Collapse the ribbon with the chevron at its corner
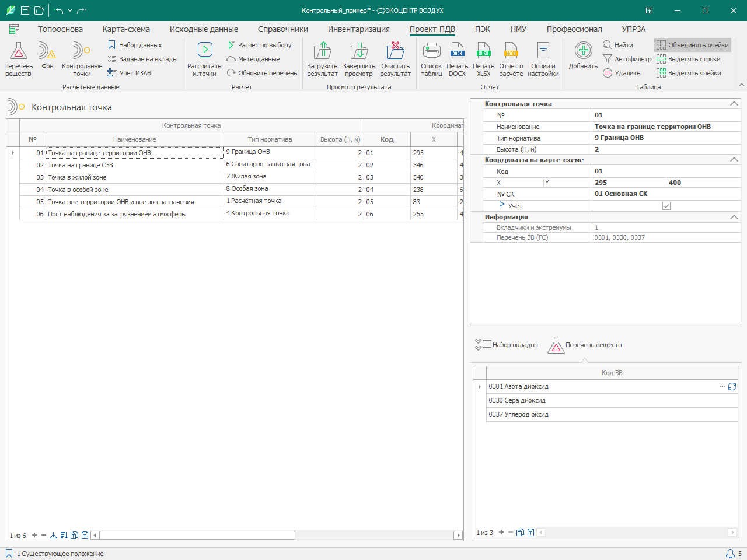Viewport: 747px width, 560px height. pos(742,85)
